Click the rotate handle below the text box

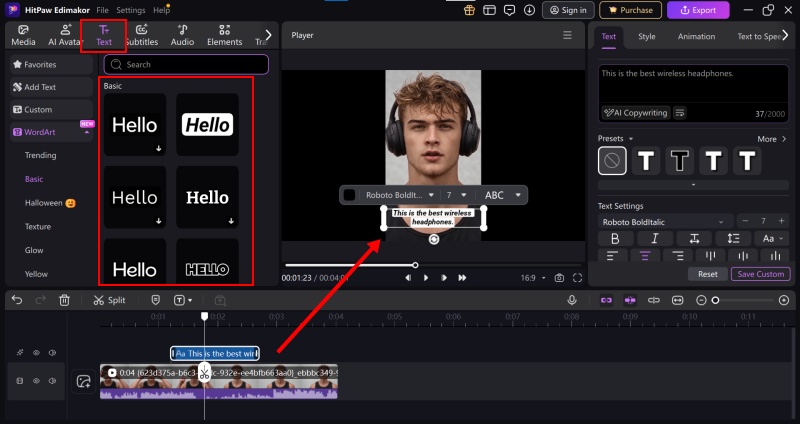click(x=434, y=239)
